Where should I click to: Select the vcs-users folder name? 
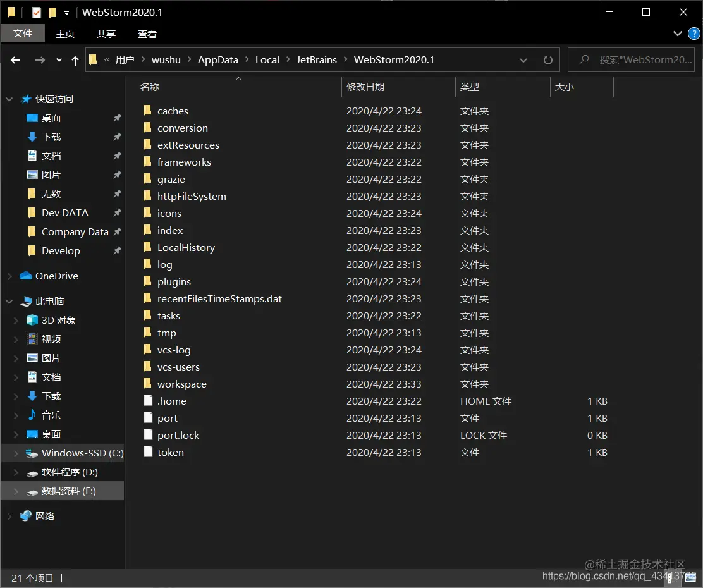click(178, 367)
